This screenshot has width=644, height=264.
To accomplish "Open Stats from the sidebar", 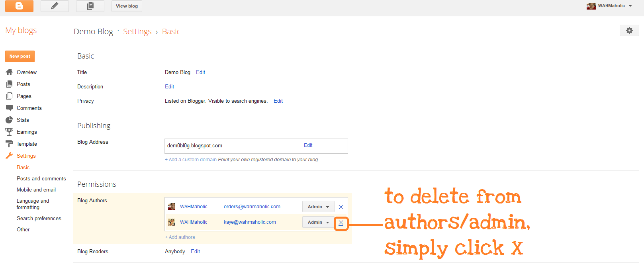I will click(x=23, y=120).
